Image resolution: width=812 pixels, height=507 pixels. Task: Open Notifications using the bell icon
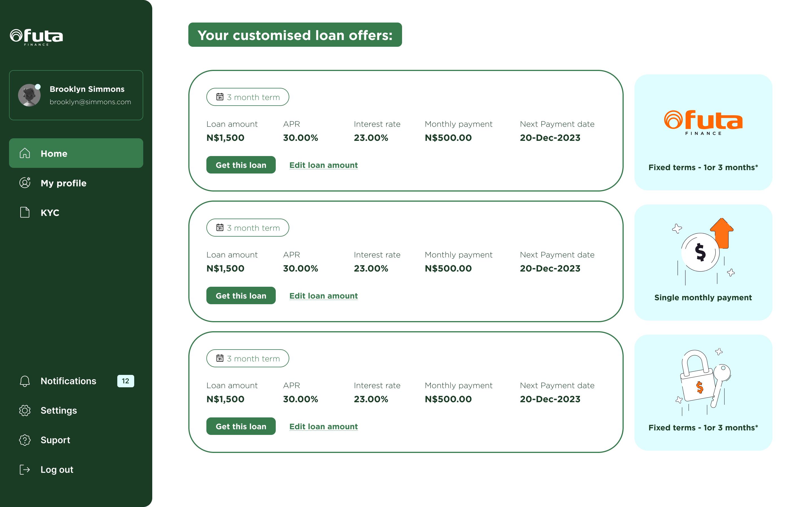(x=25, y=381)
